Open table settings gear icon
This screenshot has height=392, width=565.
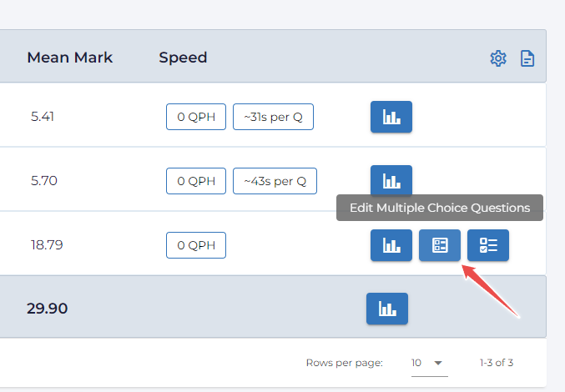coord(498,58)
